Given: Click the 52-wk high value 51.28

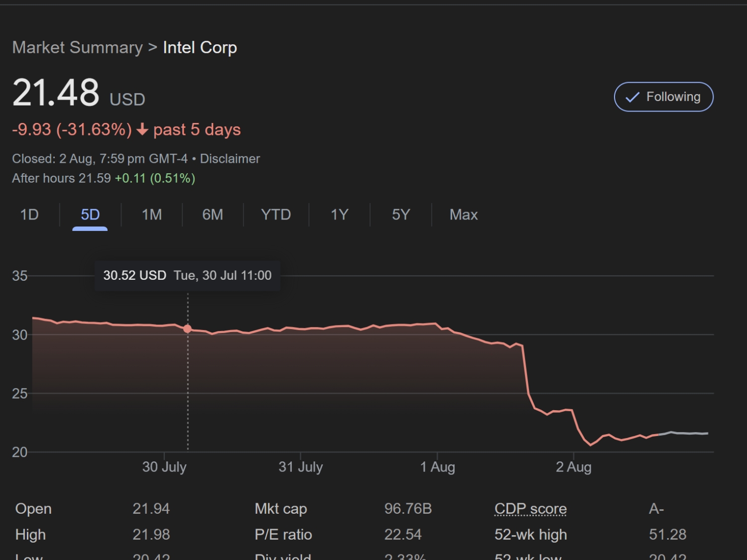Looking at the screenshot, I should tap(668, 534).
